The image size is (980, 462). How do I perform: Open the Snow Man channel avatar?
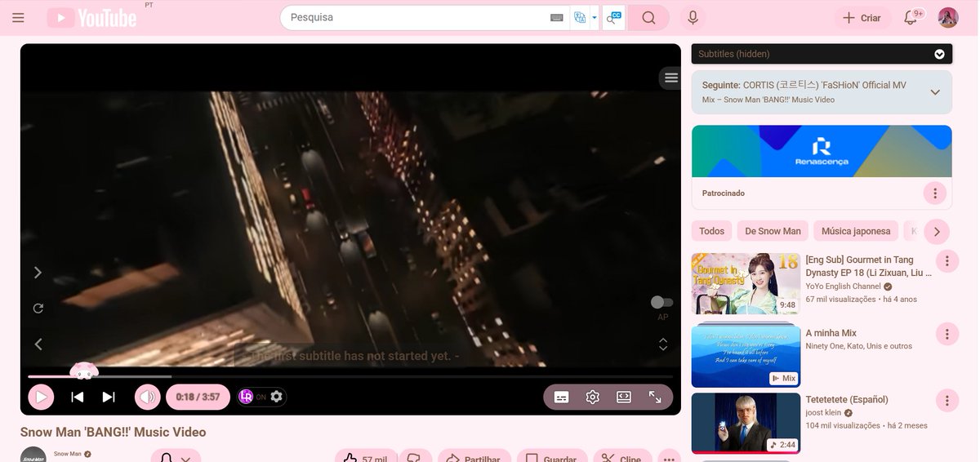tap(33, 455)
